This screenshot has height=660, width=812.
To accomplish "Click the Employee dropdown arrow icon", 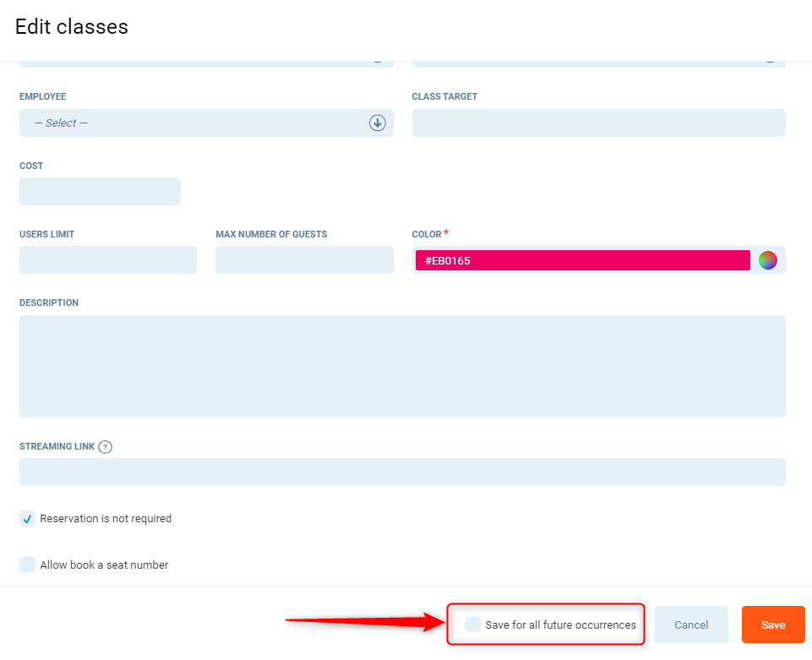I will (377, 123).
